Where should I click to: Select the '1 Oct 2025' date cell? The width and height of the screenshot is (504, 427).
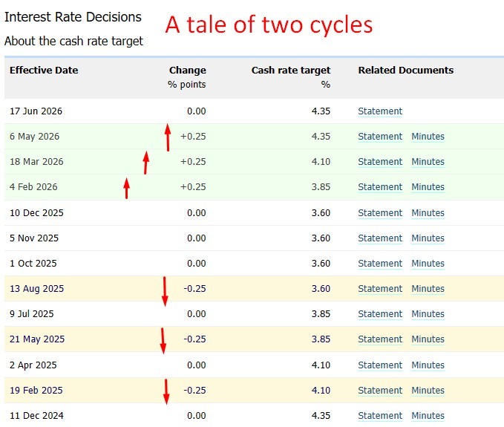[33, 264]
